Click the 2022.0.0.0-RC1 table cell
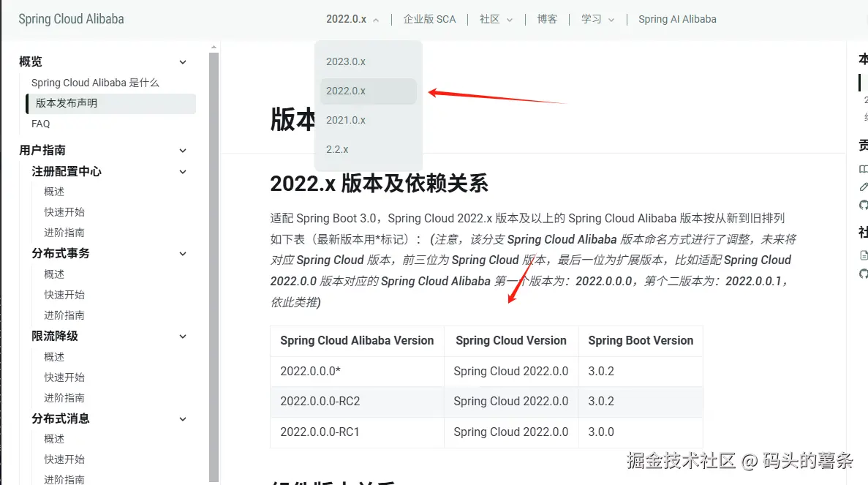This screenshot has width=868, height=485. pos(357,432)
